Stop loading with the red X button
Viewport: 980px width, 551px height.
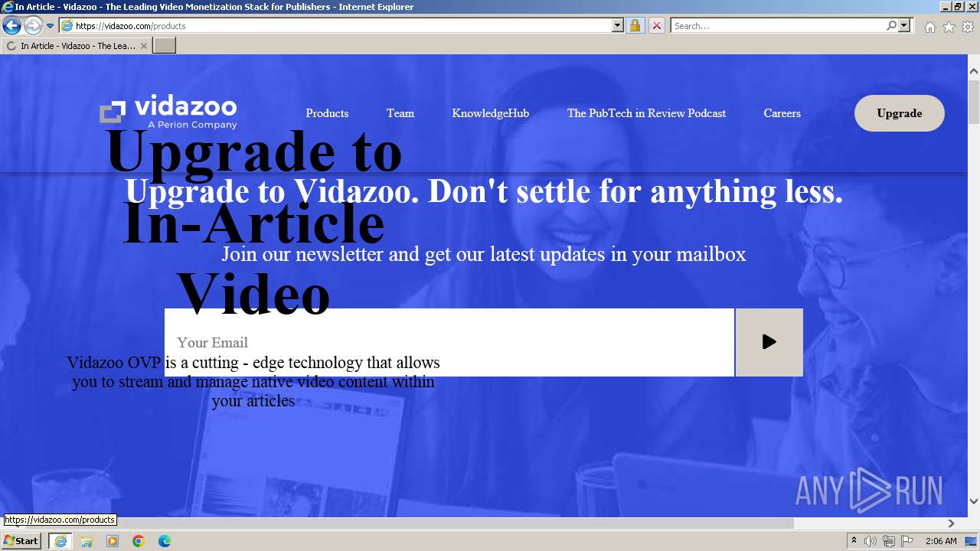tap(656, 25)
